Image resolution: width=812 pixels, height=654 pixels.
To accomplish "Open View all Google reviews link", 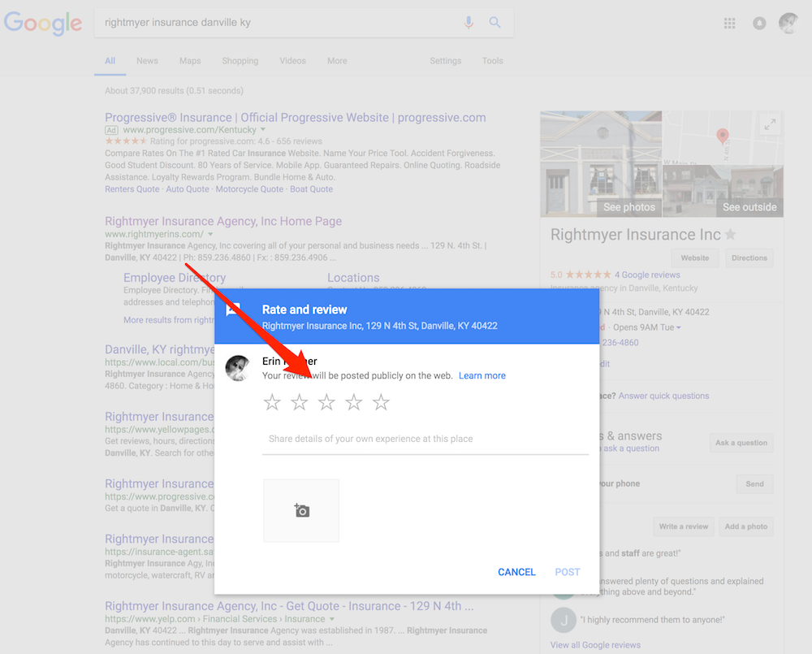I will pos(595,645).
